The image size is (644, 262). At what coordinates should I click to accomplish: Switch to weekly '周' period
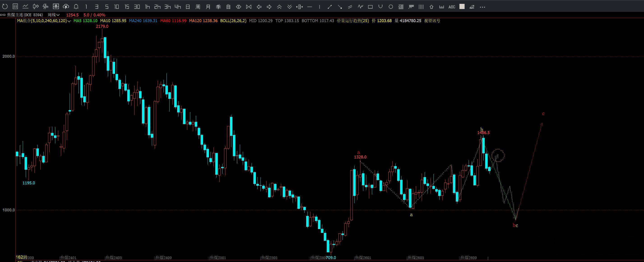pyautogui.click(x=198, y=7)
